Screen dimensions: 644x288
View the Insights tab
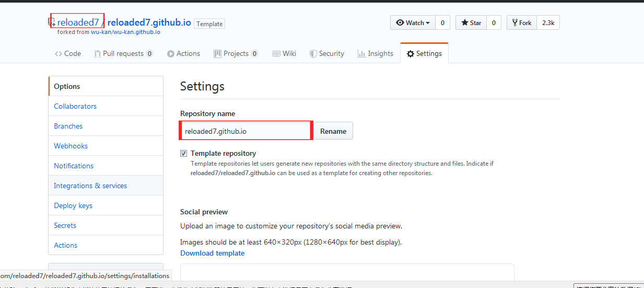376,53
